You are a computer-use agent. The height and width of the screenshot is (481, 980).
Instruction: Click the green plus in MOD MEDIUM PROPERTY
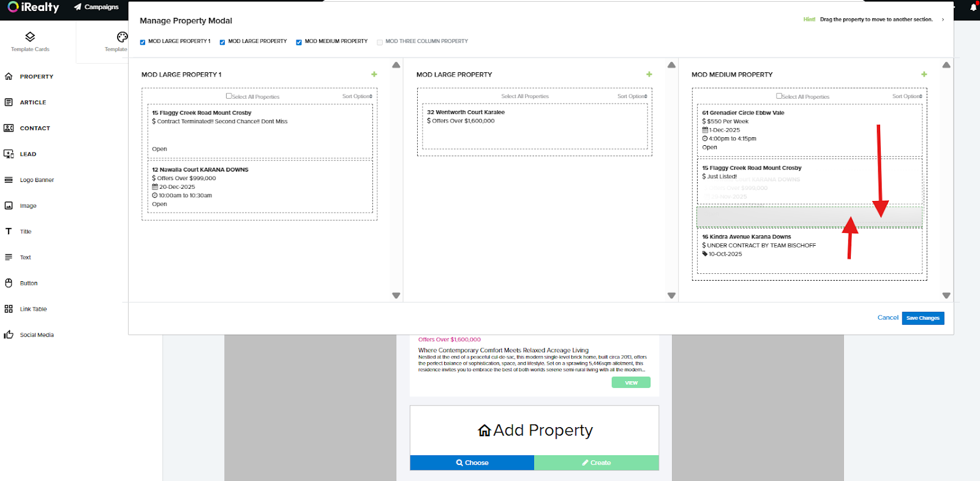click(x=924, y=75)
